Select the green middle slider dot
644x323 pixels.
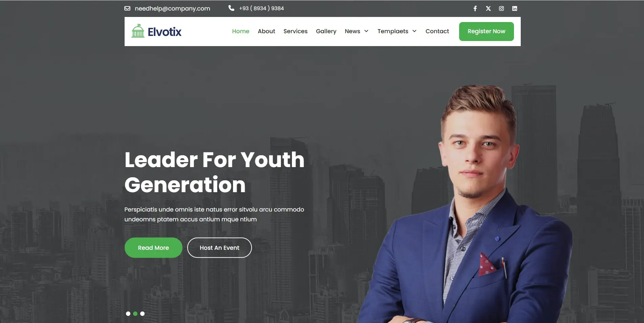point(135,314)
